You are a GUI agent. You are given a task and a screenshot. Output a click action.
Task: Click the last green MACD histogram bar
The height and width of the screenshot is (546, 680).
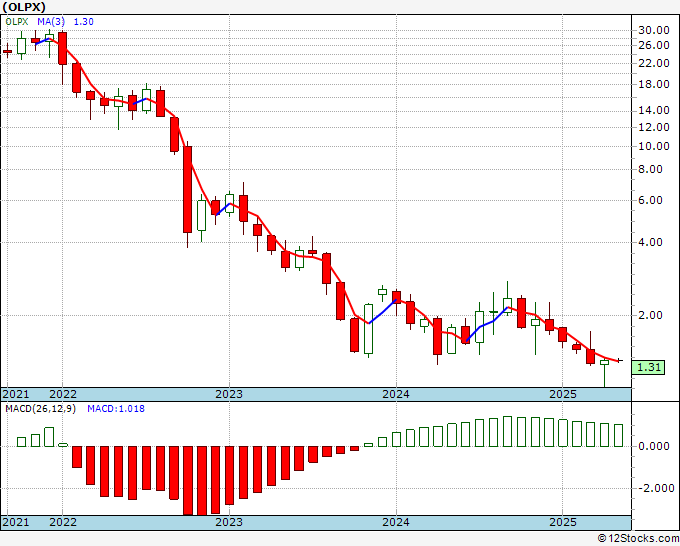pyautogui.click(x=618, y=435)
